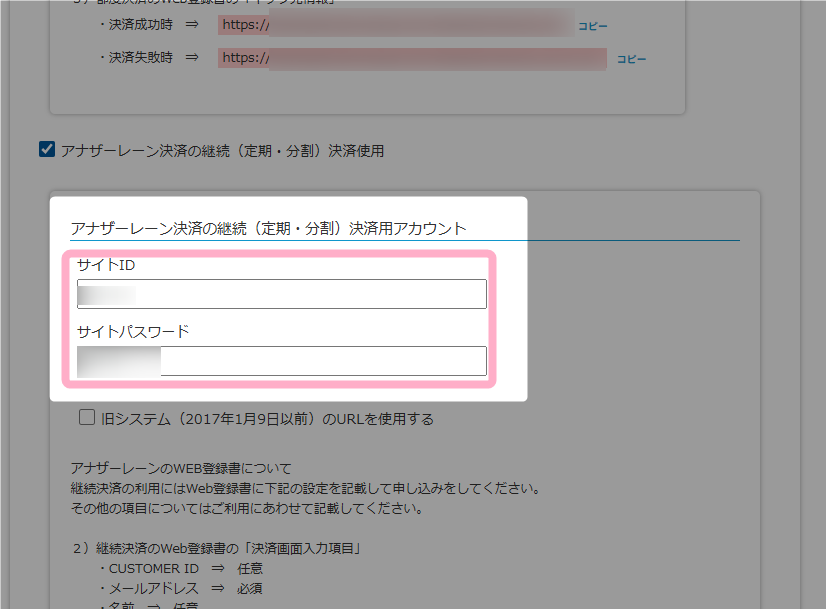Copy the 決済失敗時 URL
This screenshot has width=826, height=609.
[x=631, y=59]
